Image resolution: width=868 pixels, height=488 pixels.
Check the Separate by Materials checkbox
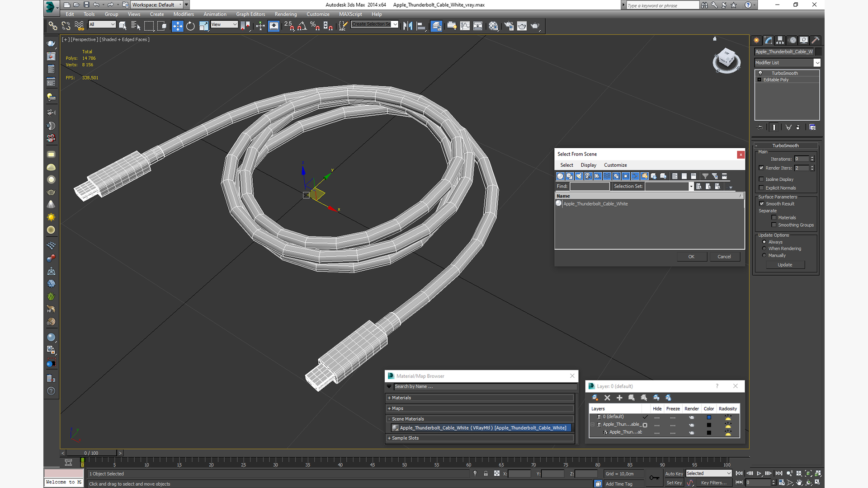click(774, 218)
